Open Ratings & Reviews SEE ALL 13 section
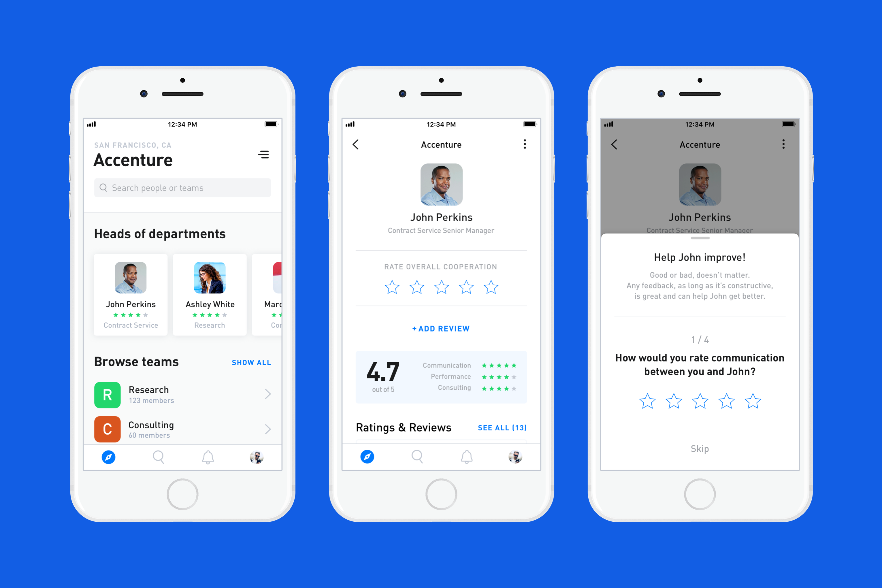The width and height of the screenshot is (882, 588). click(x=503, y=428)
